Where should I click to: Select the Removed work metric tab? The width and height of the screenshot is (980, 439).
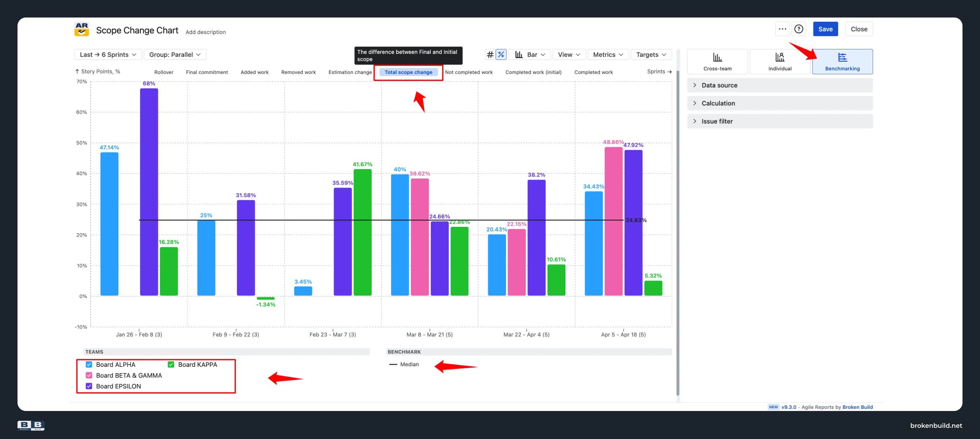click(298, 72)
